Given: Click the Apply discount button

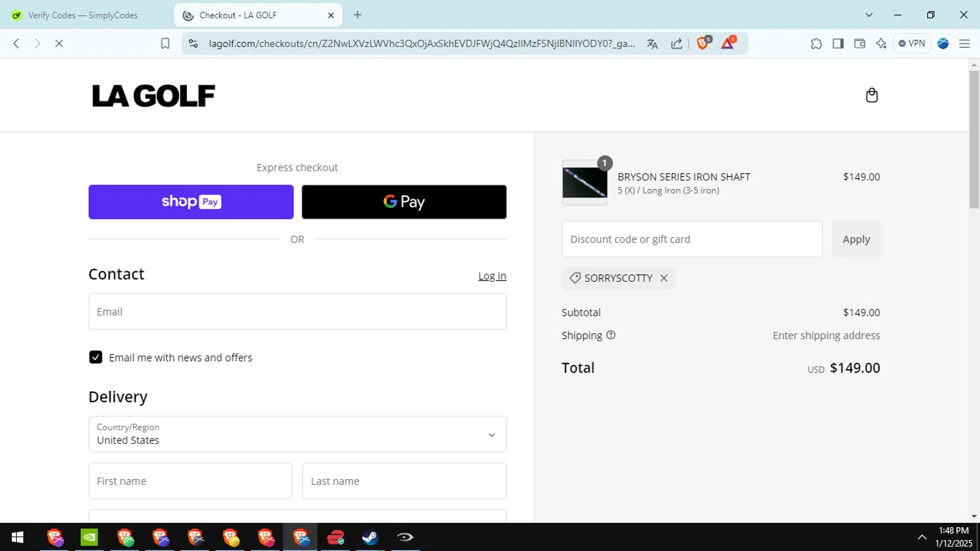Looking at the screenshot, I should (x=856, y=239).
